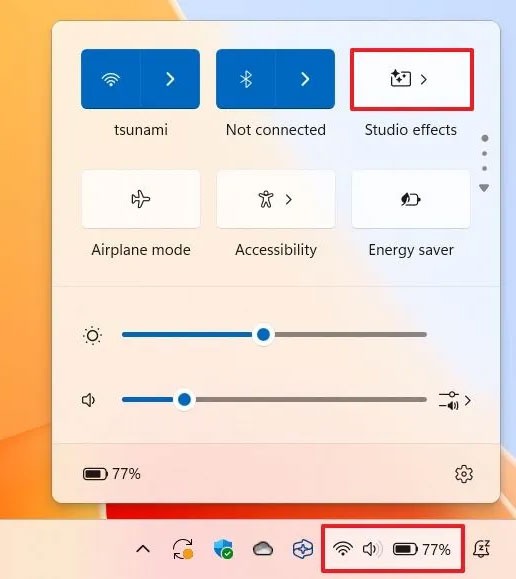Viewport: 516px width, 579px height.
Task: Open the Windows Security shield tray icon
Action: (x=223, y=549)
